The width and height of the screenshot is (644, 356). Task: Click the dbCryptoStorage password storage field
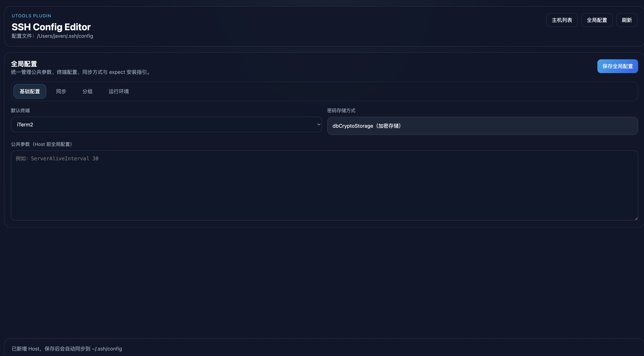pos(482,126)
